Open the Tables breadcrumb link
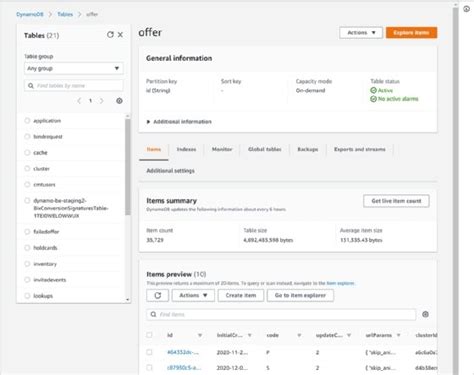The image size is (474, 375). (x=65, y=14)
